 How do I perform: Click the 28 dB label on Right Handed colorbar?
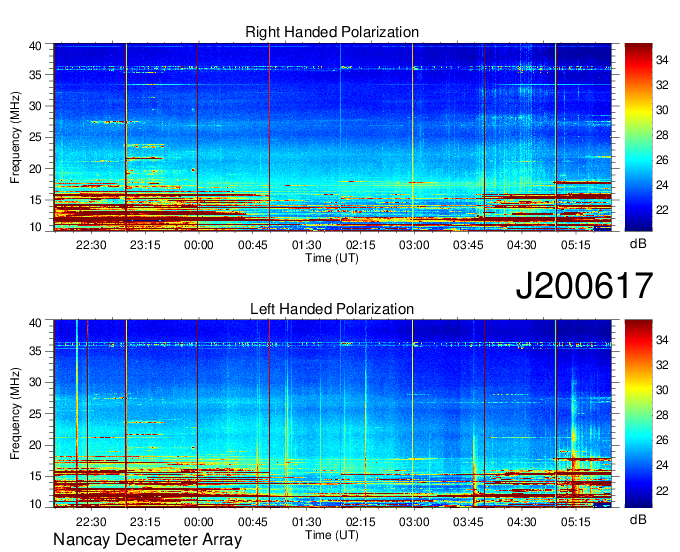[x=662, y=135]
